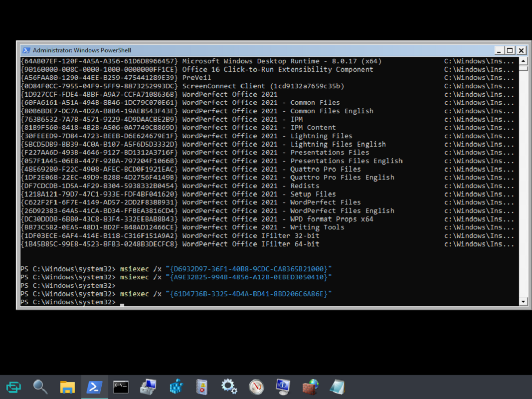Screen dimensions: 532x399
Task: Launch Notepad from the taskbar
Action: (x=337, y=387)
